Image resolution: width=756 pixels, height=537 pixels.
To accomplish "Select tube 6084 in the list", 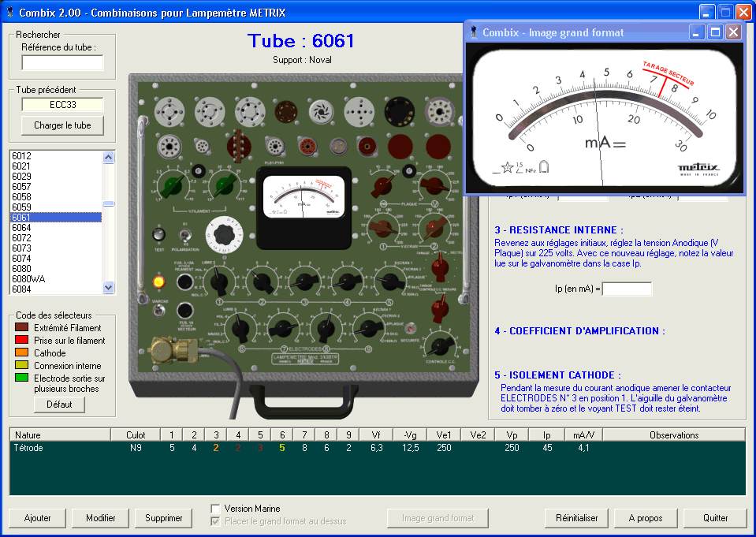I will [56, 289].
